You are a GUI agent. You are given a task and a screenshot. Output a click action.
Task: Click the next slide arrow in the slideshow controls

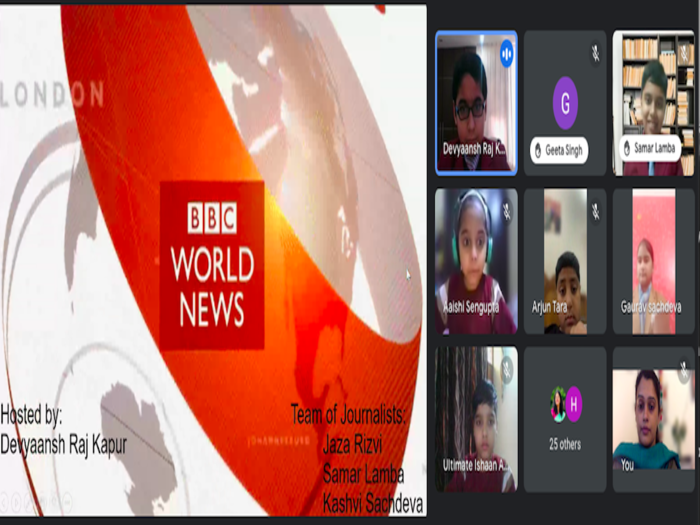[x=16, y=503]
